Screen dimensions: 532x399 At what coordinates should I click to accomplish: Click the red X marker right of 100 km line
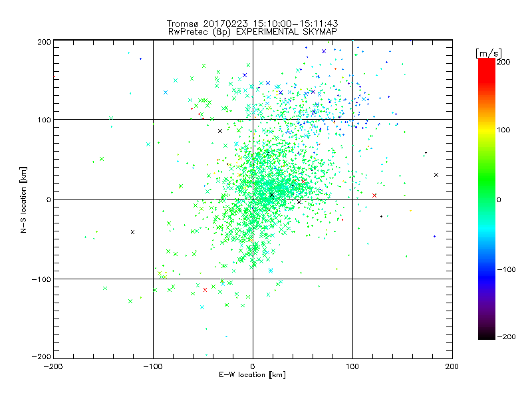click(374, 196)
